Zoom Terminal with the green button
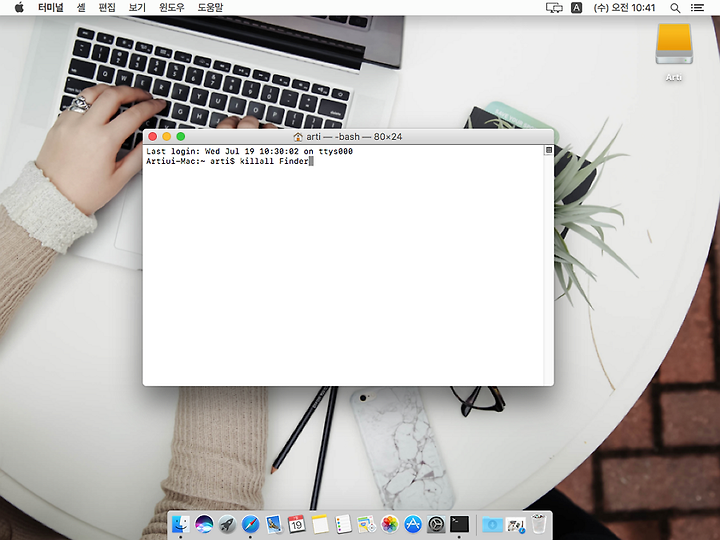Viewport: 720px width, 540px height. pos(181,136)
